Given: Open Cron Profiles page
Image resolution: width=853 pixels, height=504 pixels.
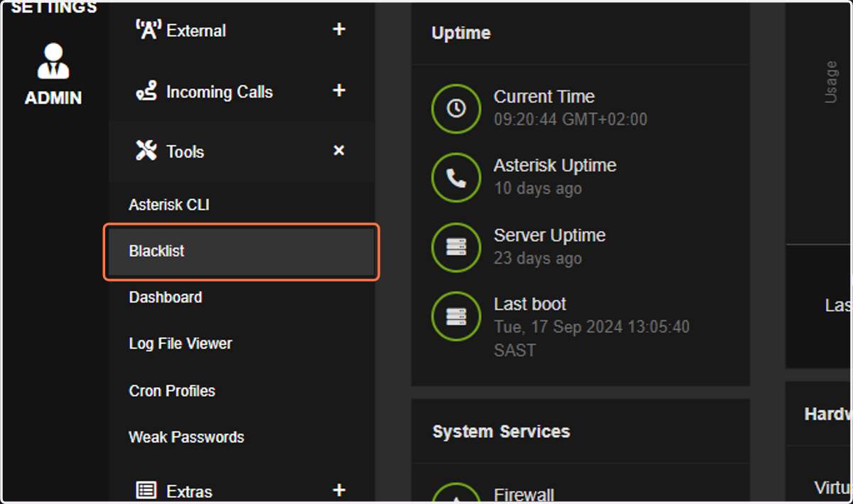Looking at the screenshot, I should tap(172, 391).
